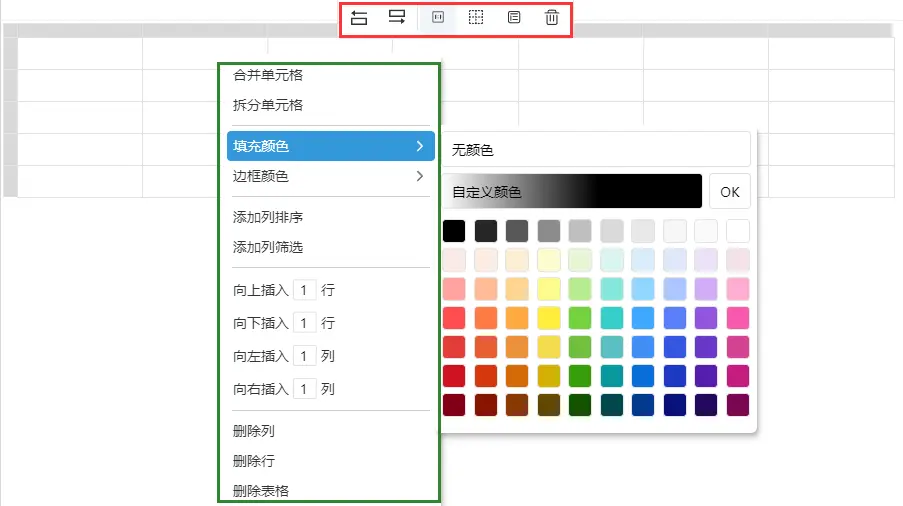Select 合并单元格 from the context menu
Viewport: 903px width, 506px height.
[268, 75]
